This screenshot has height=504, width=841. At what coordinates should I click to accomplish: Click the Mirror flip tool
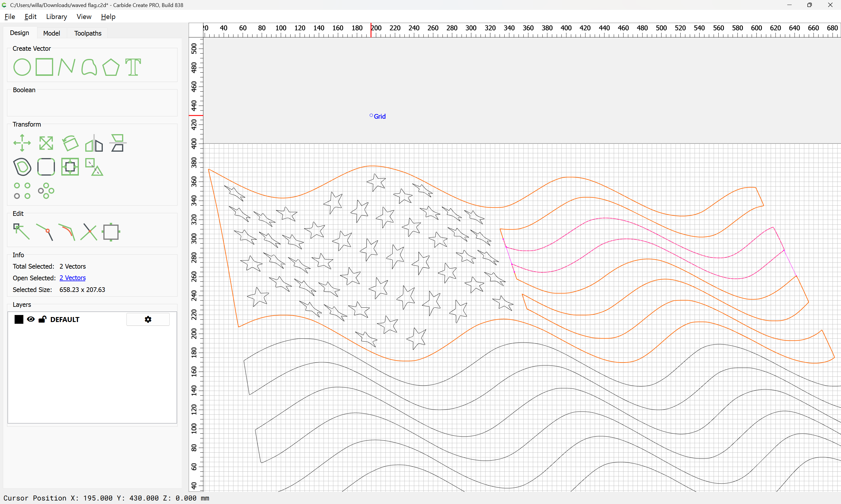[94, 143]
